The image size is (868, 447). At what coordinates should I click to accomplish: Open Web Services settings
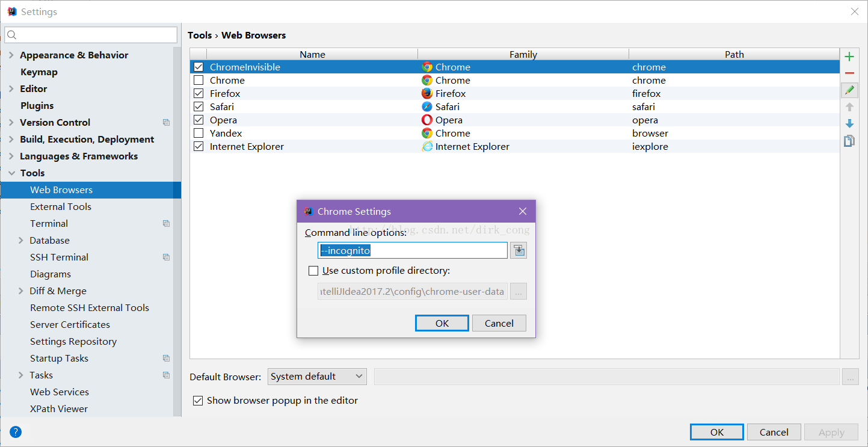pos(60,392)
